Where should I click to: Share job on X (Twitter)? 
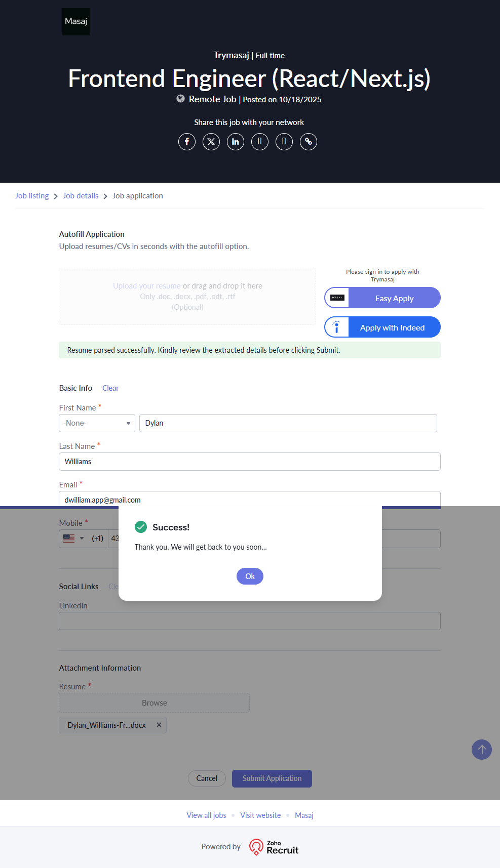point(211,142)
